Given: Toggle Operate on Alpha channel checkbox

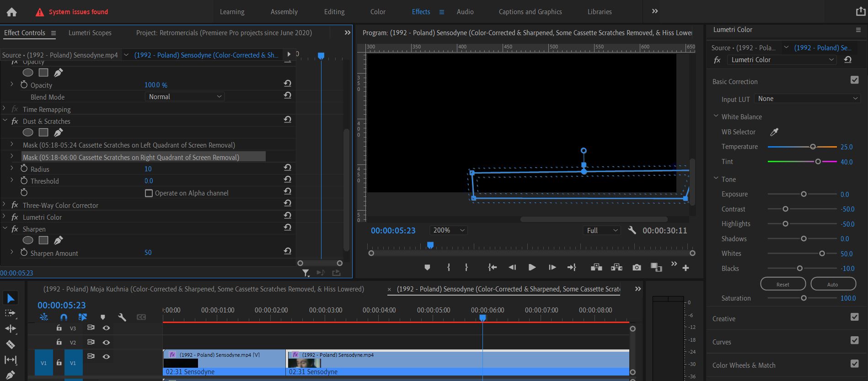Looking at the screenshot, I should click(x=149, y=193).
